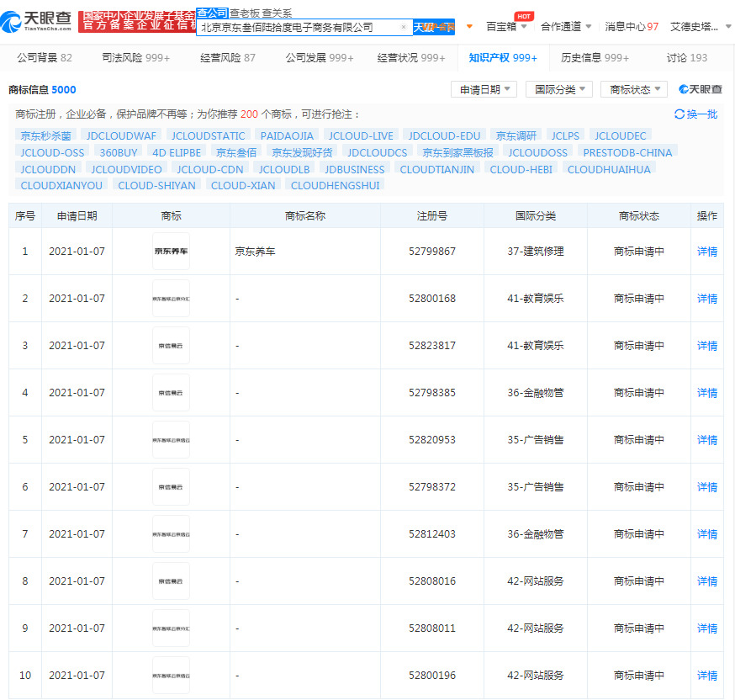Select 查公司 search mode
Image resolution: width=735 pixels, height=700 pixels.
[x=212, y=13]
